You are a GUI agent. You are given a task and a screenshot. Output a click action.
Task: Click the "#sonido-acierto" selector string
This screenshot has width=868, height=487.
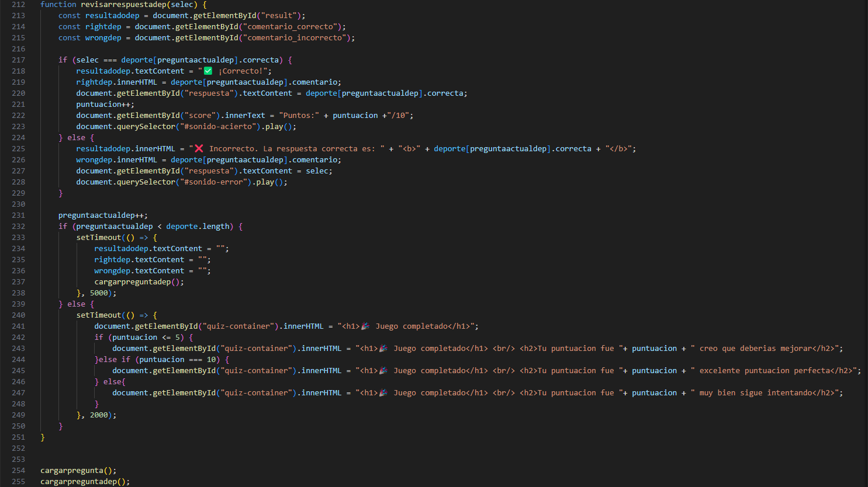pos(220,126)
